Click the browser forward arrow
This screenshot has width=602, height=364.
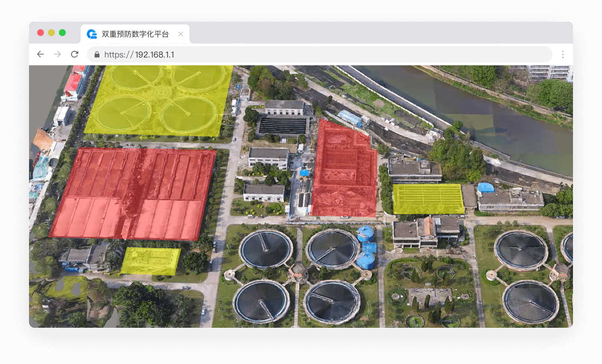click(x=58, y=54)
